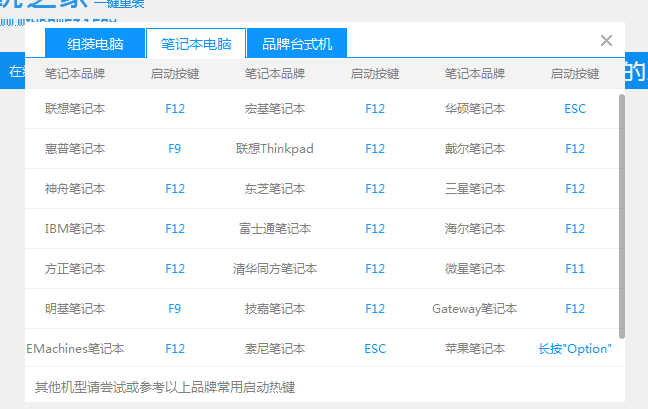The width and height of the screenshot is (648, 409).
Task: Click F11 hotkey for 微星笔记本
Action: (575, 269)
